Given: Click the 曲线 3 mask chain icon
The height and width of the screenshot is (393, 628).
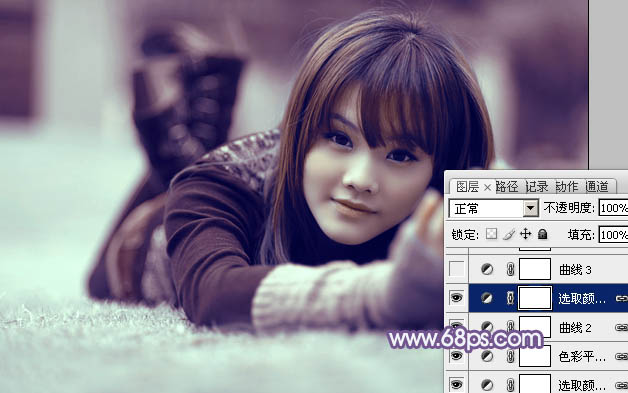Looking at the screenshot, I should click(x=510, y=270).
